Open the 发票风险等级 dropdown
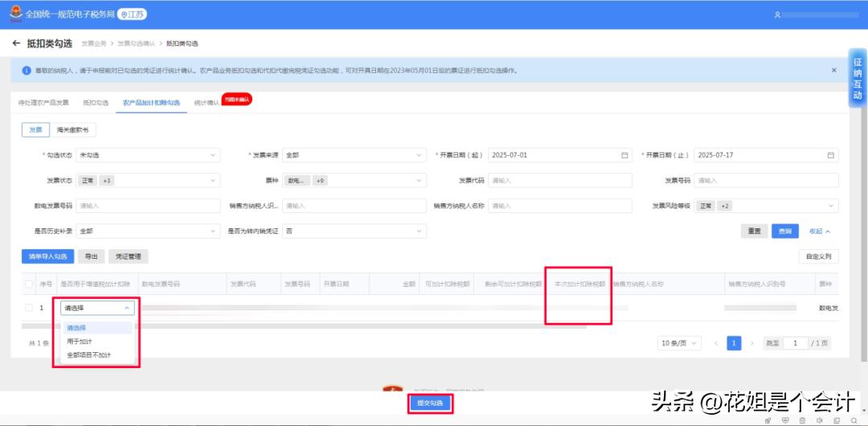This screenshot has width=868, height=426. pos(766,206)
